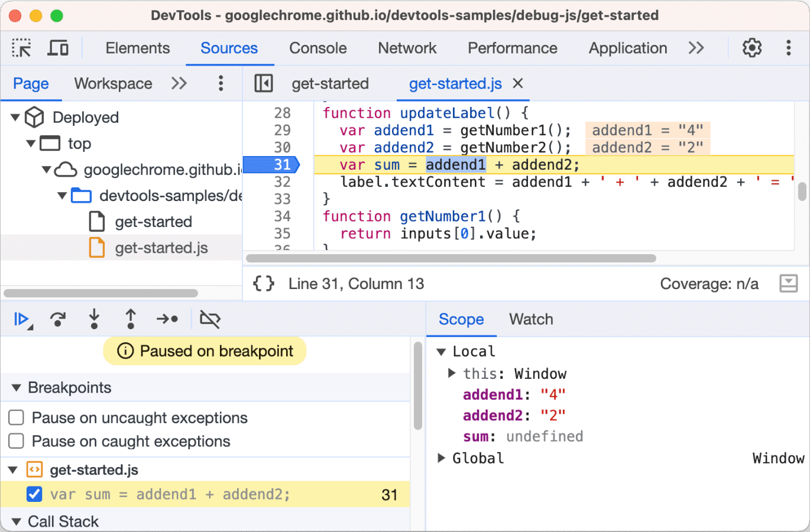Click the cloud icon for googlechrome.github.io
Image resolution: width=810 pixels, height=532 pixels.
[66, 170]
